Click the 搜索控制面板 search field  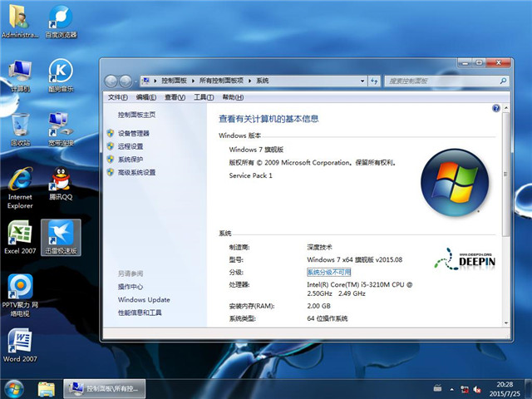click(436, 81)
